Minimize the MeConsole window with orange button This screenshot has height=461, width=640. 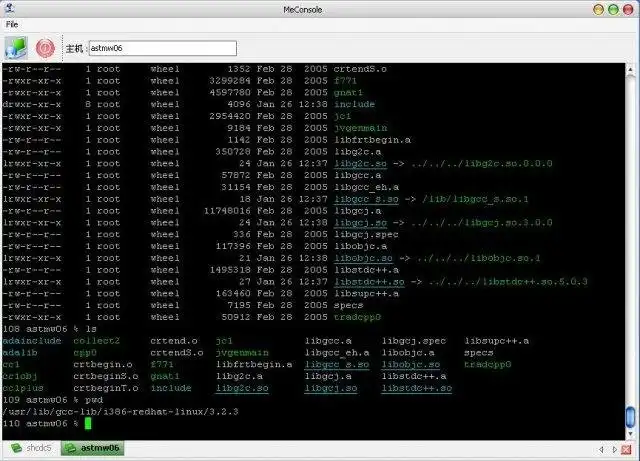[x=598, y=9]
